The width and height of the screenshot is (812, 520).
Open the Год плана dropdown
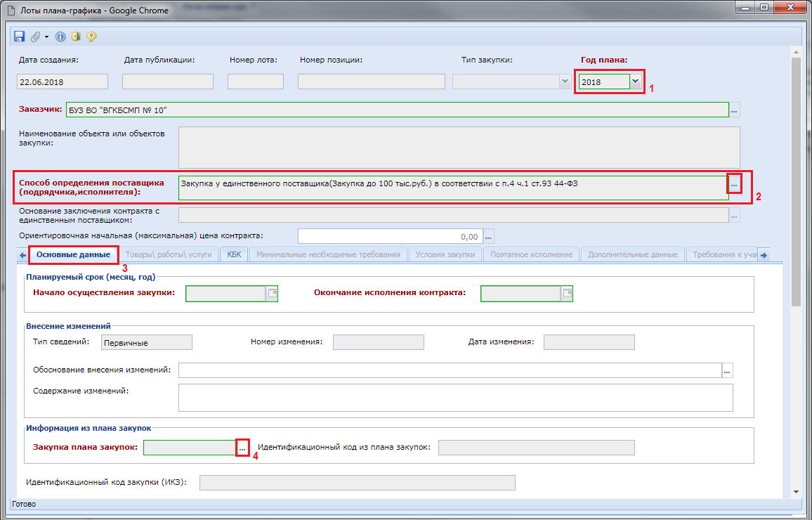tap(636, 82)
